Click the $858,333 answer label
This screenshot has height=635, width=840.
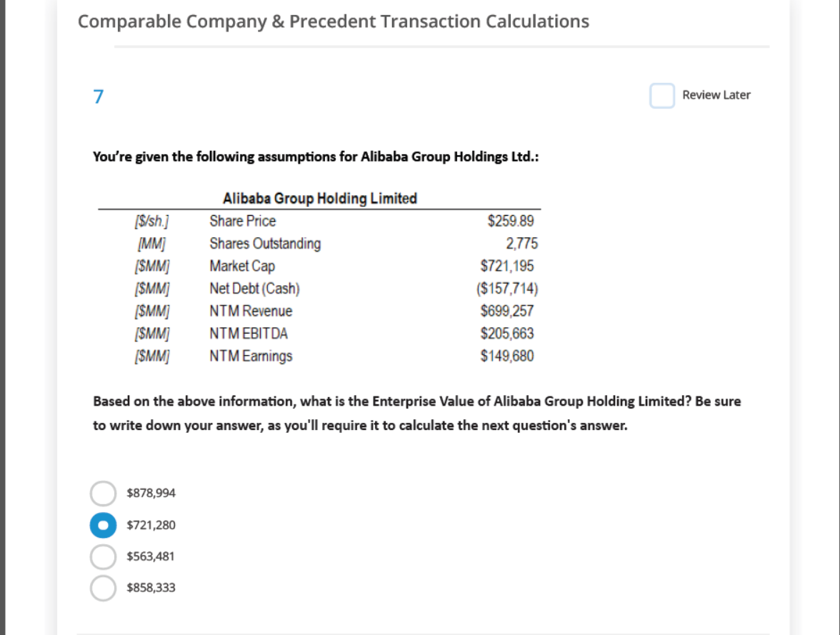[151, 587]
